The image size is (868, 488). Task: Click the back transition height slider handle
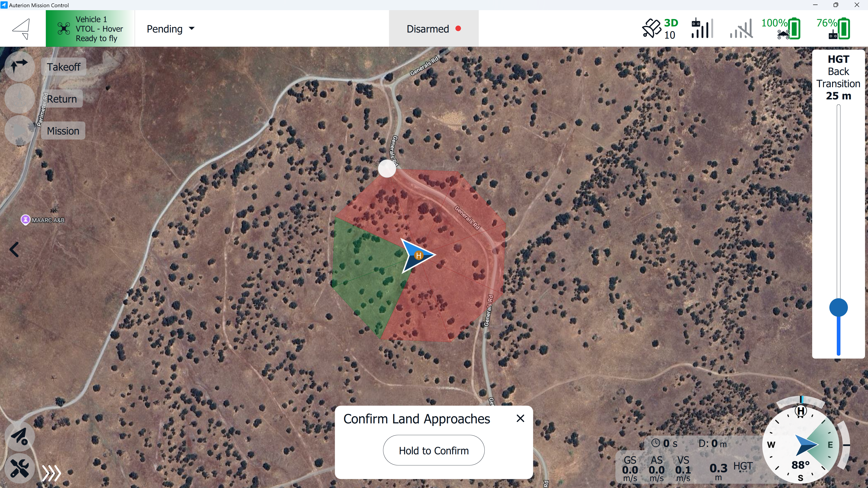[838, 307]
